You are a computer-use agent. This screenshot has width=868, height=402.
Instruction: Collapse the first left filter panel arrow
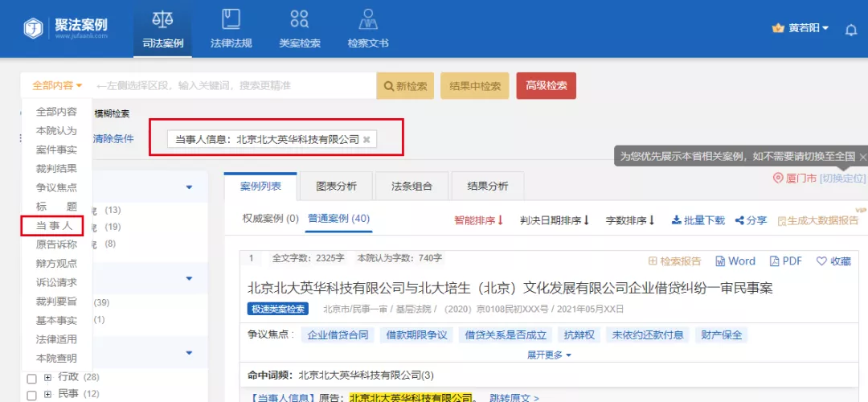point(190,187)
